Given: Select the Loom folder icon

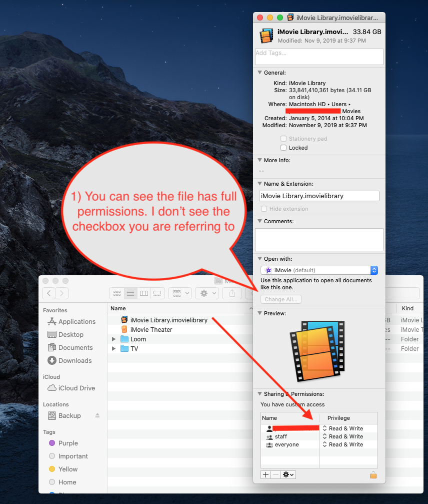Looking at the screenshot, I should (x=124, y=339).
